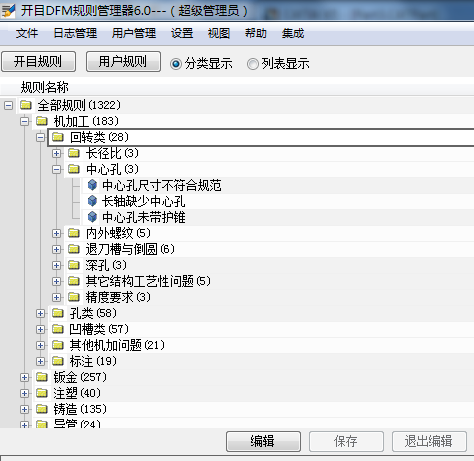Image resolution: width=474 pixels, height=461 pixels.
Task: Click the 机加工 folder icon
Action: tap(42, 121)
